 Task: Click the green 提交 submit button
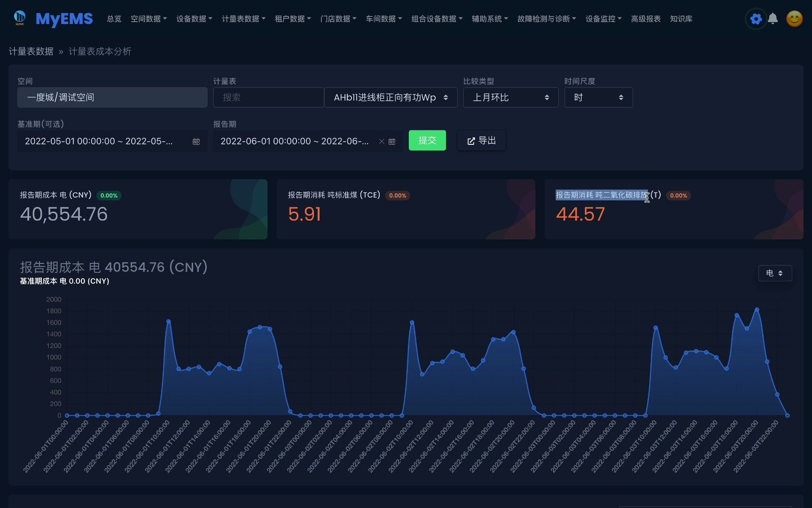(427, 141)
